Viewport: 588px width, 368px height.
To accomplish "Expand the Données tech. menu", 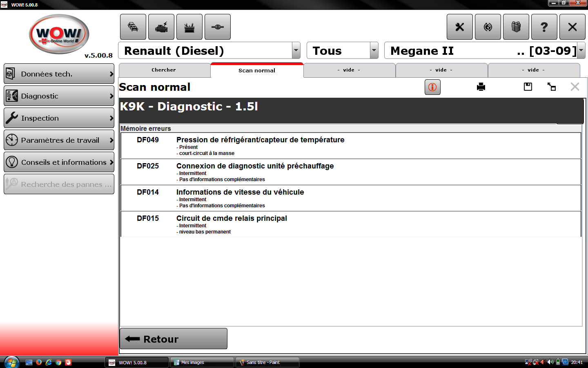I will [59, 74].
